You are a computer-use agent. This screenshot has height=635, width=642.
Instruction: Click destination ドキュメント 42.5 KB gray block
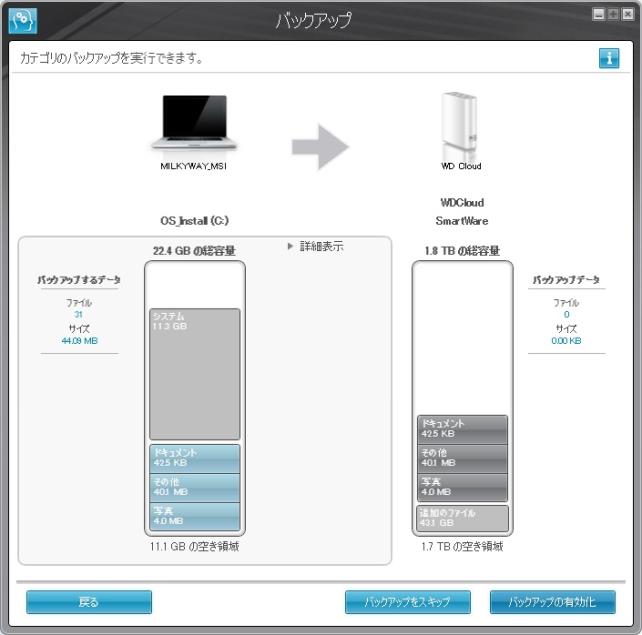[x=462, y=430]
